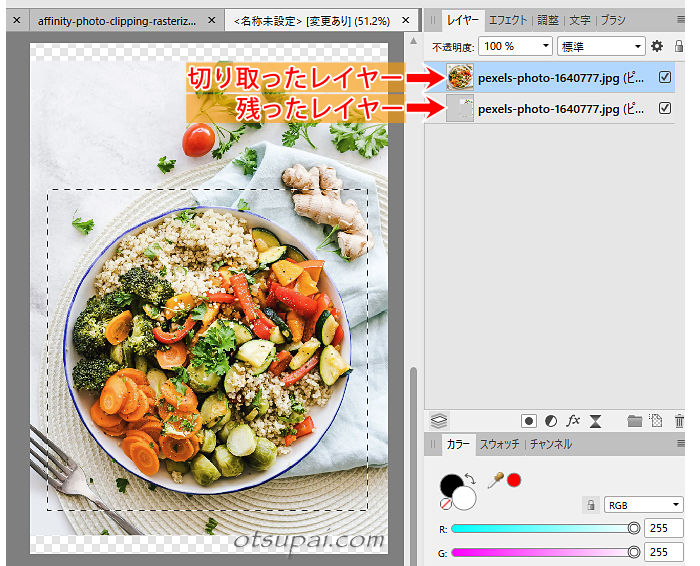Click the hourglass Live Filters icon
700x566 pixels.
pos(595,421)
